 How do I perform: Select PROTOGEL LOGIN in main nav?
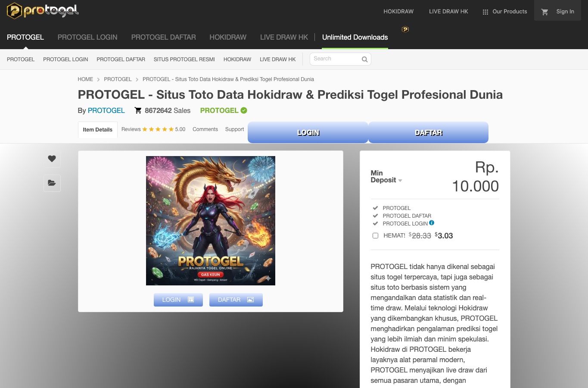coord(87,37)
